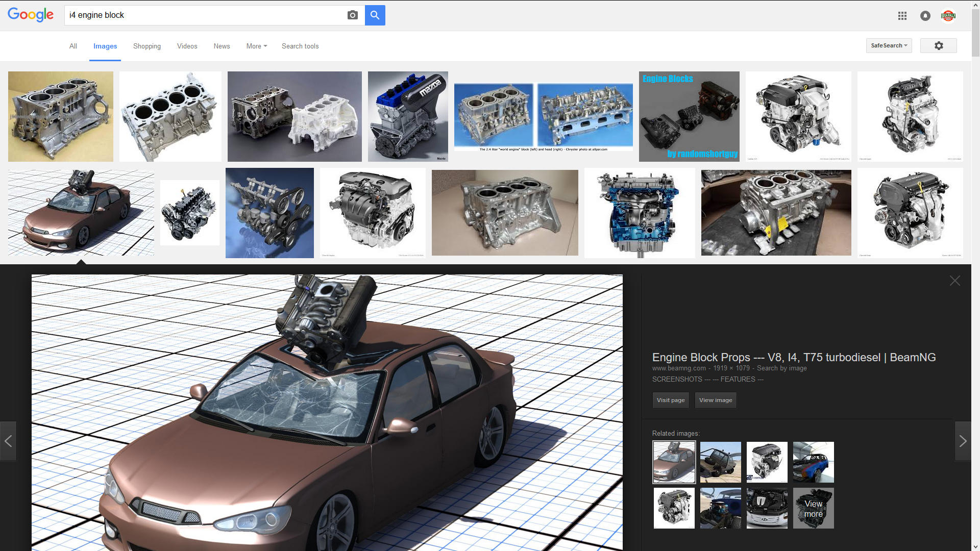Screen dimensions: 980x551
Task: Open the blue engine thumbnail in second row
Action: tap(640, 213)
